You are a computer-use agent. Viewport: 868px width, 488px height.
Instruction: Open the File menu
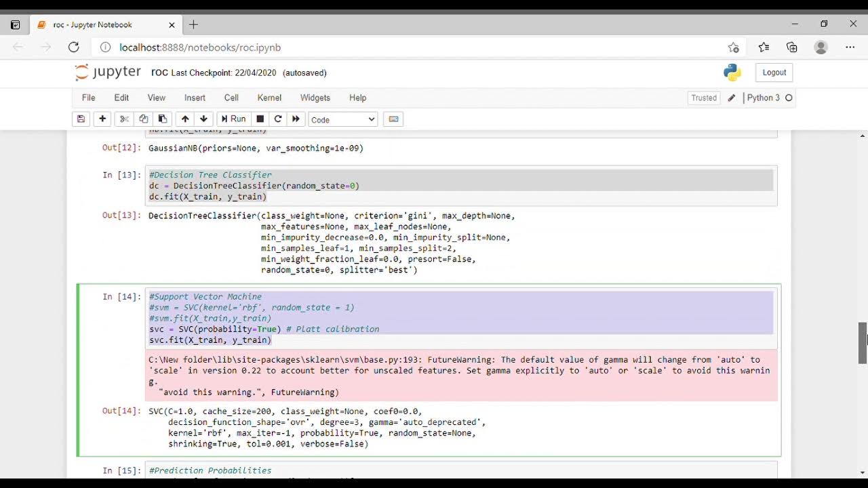[x=88, y=98]
